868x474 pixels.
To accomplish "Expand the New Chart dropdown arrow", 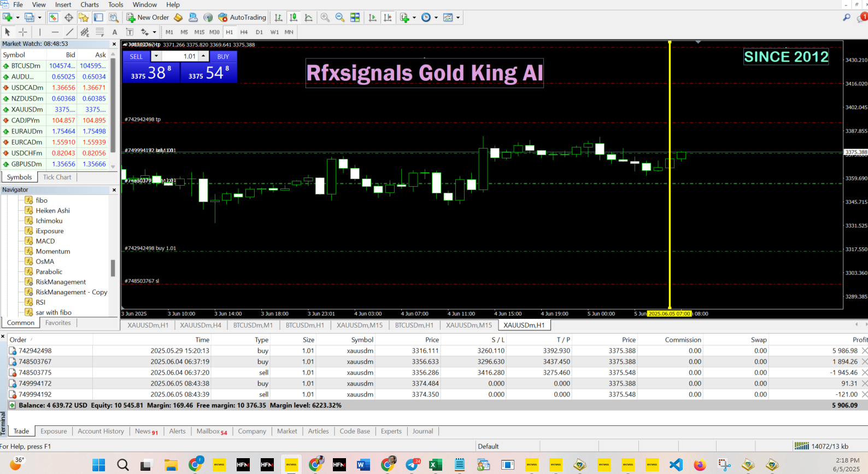I will tap(17, 17).
